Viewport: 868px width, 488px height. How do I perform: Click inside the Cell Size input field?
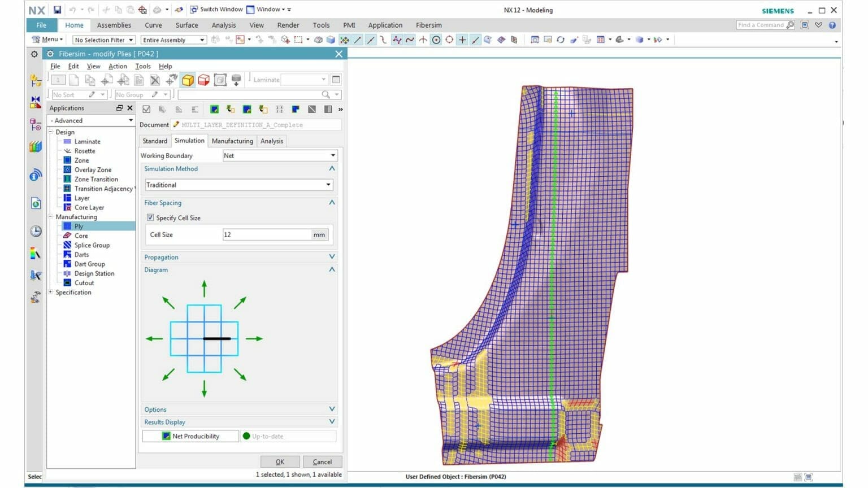click(266, 234)
